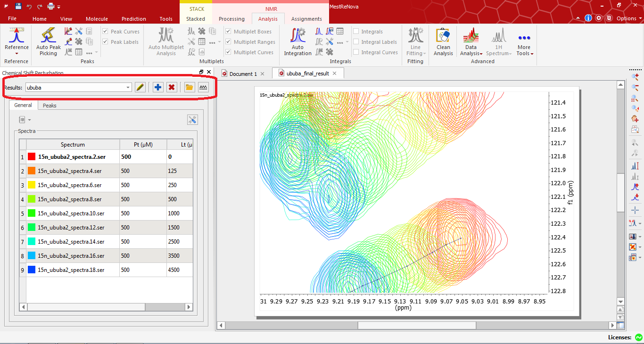This screenshot has width=644, height=344.
Task: Select row 15n_ububa2_spectra.10.ser
Action: [106, 213]
